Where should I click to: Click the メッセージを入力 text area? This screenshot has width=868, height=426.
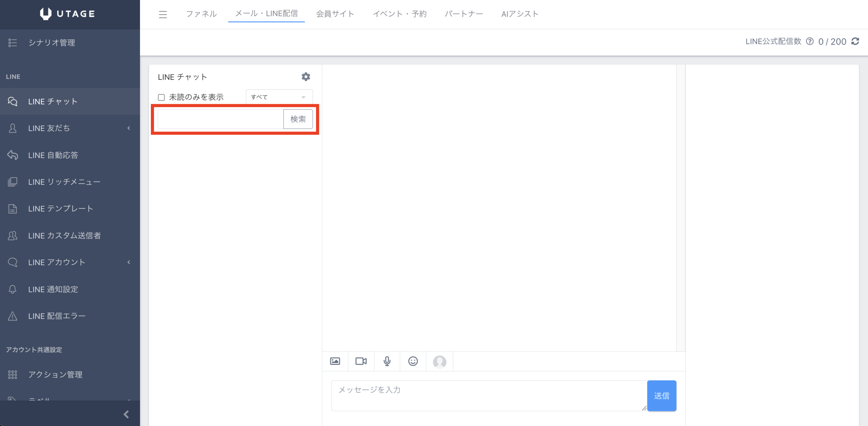click(488, 395)
